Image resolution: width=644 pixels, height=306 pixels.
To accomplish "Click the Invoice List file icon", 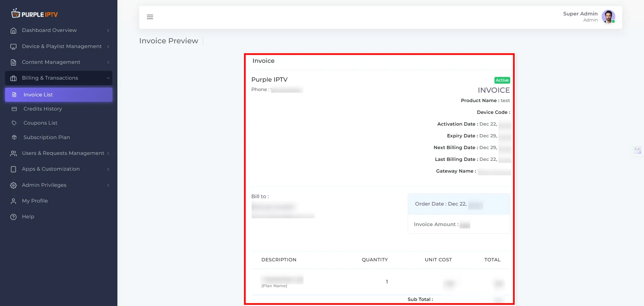I will coord(14,95).
